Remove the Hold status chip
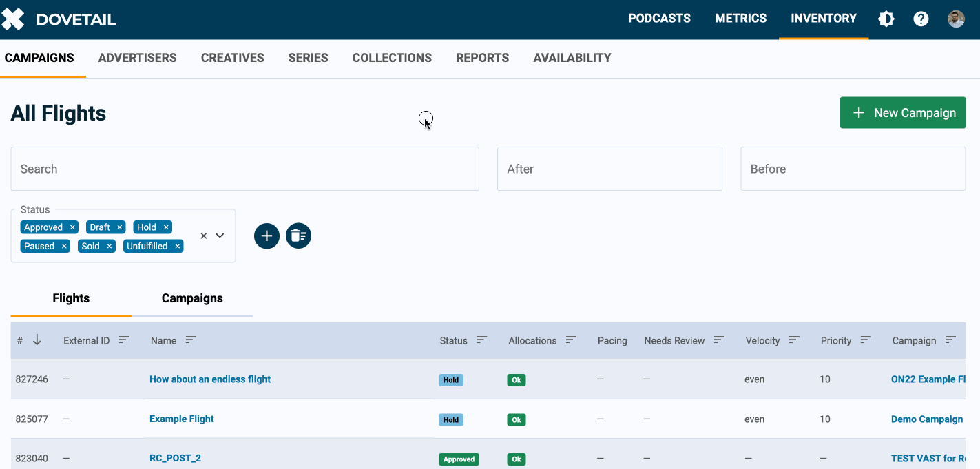Image resolution: width=980 pixels, height=469 pixels. point(166,227)
